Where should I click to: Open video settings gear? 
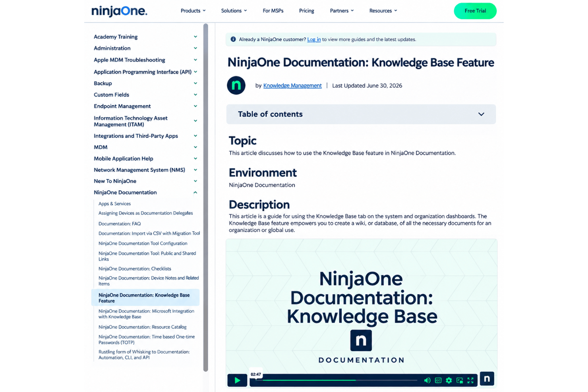449,380
